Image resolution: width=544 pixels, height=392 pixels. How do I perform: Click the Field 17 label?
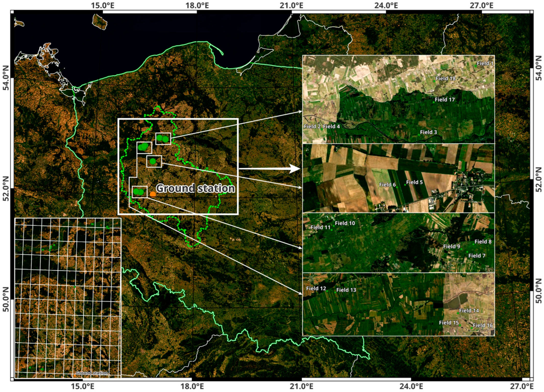(445, 100)
